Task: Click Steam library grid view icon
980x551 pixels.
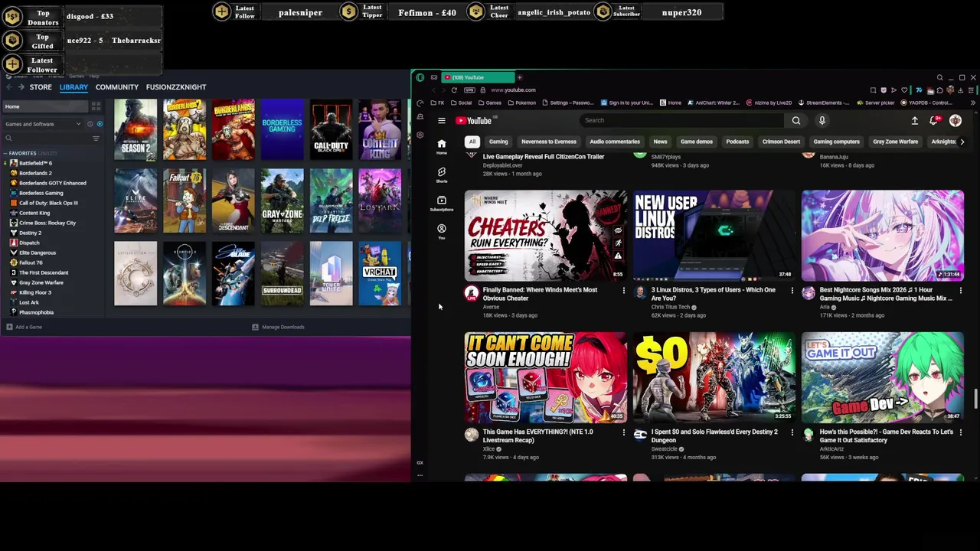Action: point(96,106)
